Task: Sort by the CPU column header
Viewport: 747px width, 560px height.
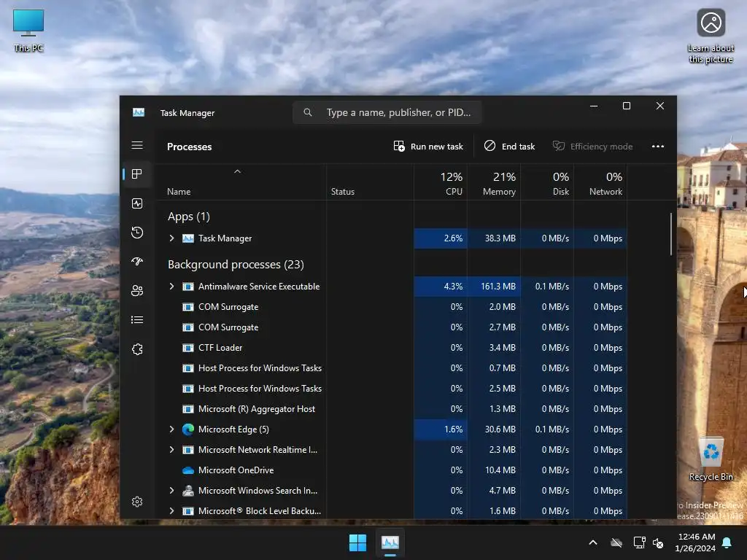Action: click(x=441, y=183)
